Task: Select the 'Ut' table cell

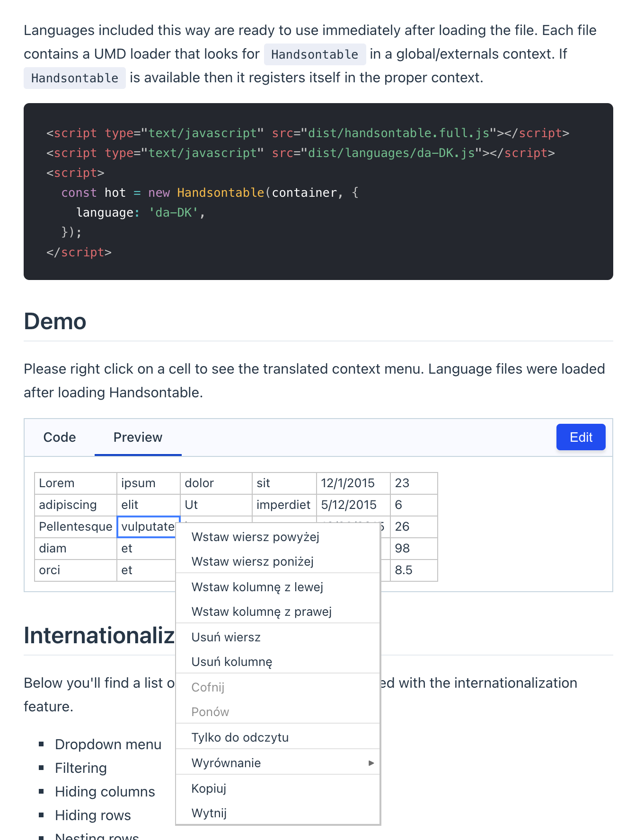Action: pyautogui.click(x=216, y=505)
